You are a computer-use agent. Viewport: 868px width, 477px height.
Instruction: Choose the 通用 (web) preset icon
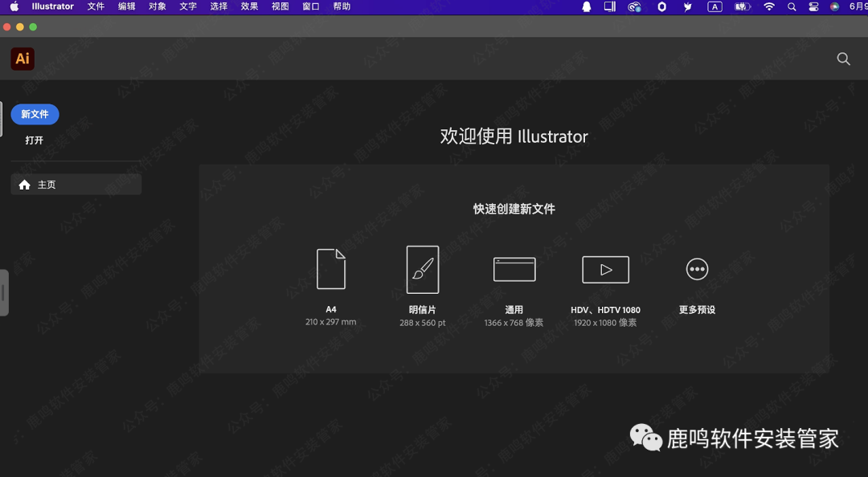click(514, 269)
